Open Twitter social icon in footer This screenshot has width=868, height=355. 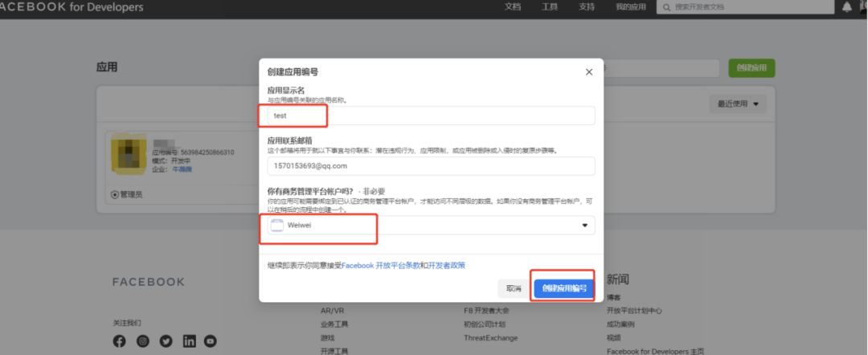tap(166, 341)
